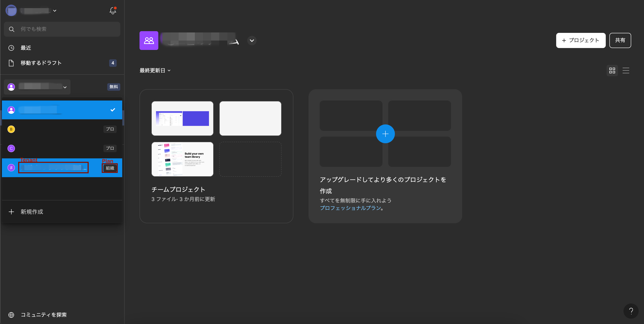Switch to list view layout
Screen dimensions: 644x324
[x=626, y=70]
